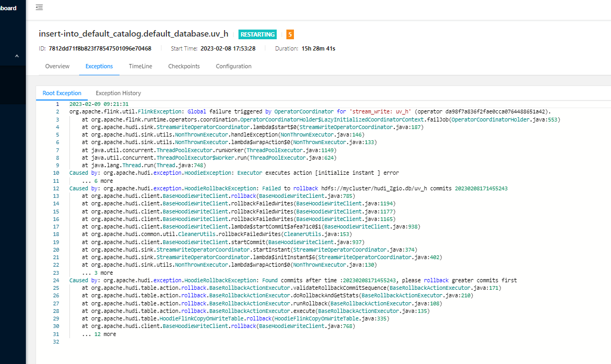Open the Overview tab
Image resolution: width=611 pixels, height=364 pixels.
tap(57, 66)
